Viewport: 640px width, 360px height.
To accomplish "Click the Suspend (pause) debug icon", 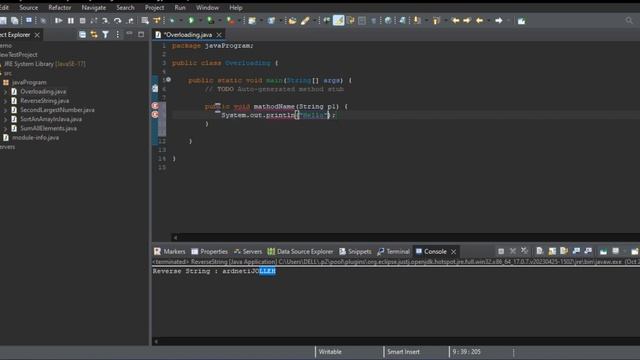I will (71, 20).
